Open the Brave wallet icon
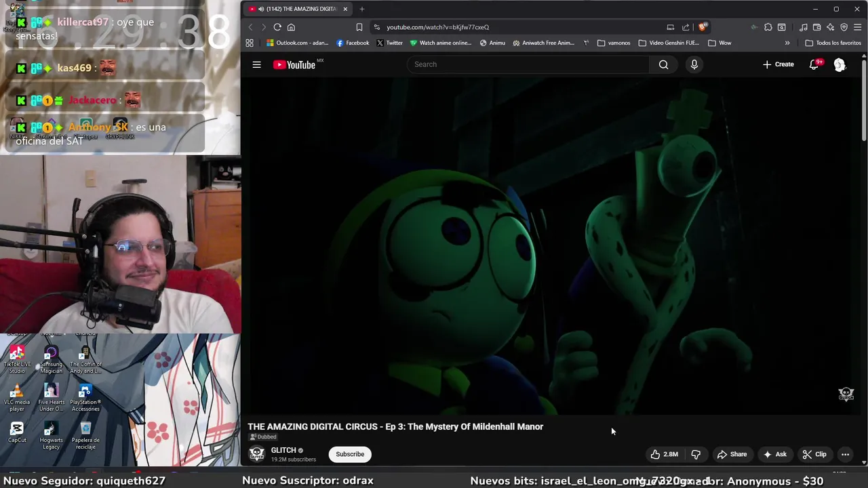Image resolution: width=868 pixels, height=488 pixels. click(816, 27)
